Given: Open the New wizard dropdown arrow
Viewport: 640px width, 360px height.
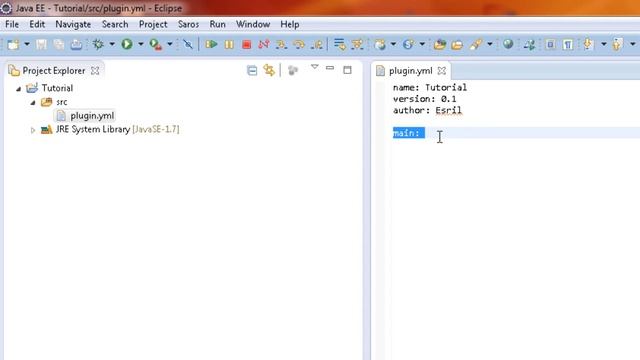Looking at the screenshot, I should (x=27, y=44).
